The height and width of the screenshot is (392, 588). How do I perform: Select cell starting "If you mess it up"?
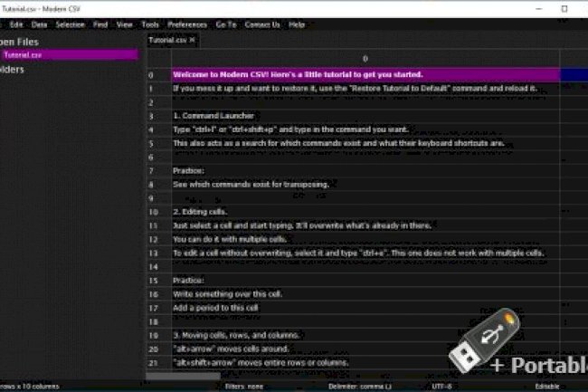[x=365, y=89]
